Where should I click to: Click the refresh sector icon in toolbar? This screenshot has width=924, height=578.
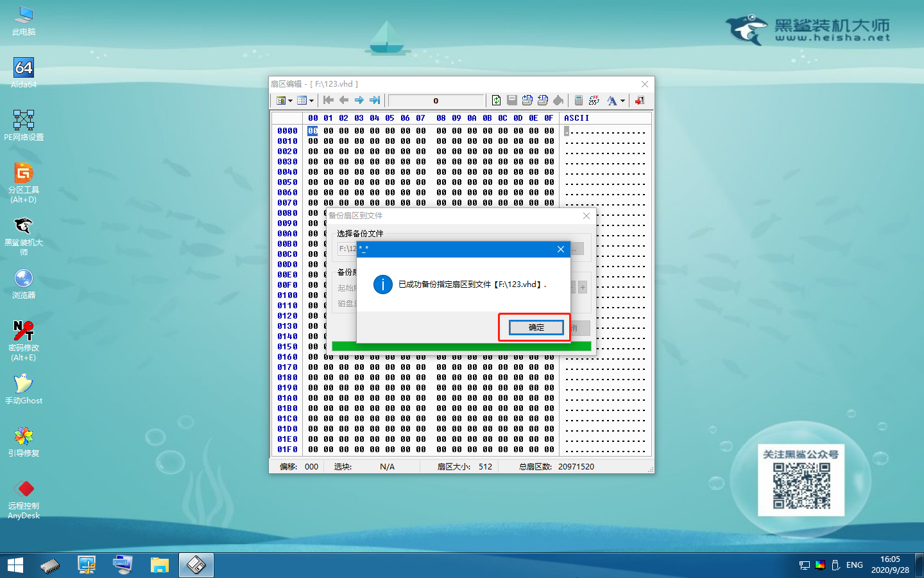496,100
